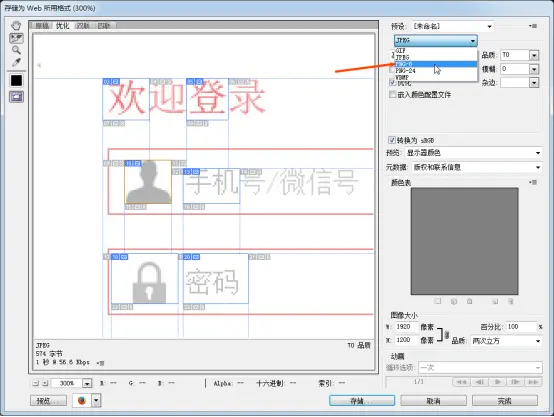This screenshot has height=417, width=554.
Task: Switch to the 双联 tab
Action: point(83,25)
